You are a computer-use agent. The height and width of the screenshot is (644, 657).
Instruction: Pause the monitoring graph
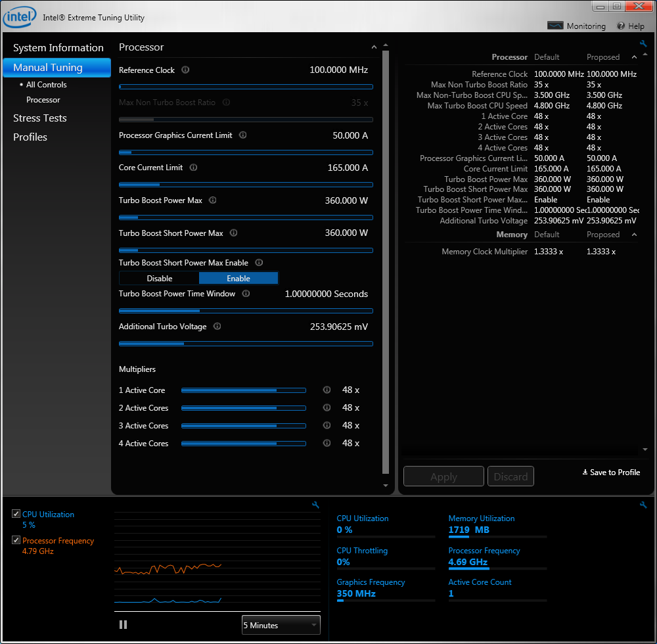[124, 625]
